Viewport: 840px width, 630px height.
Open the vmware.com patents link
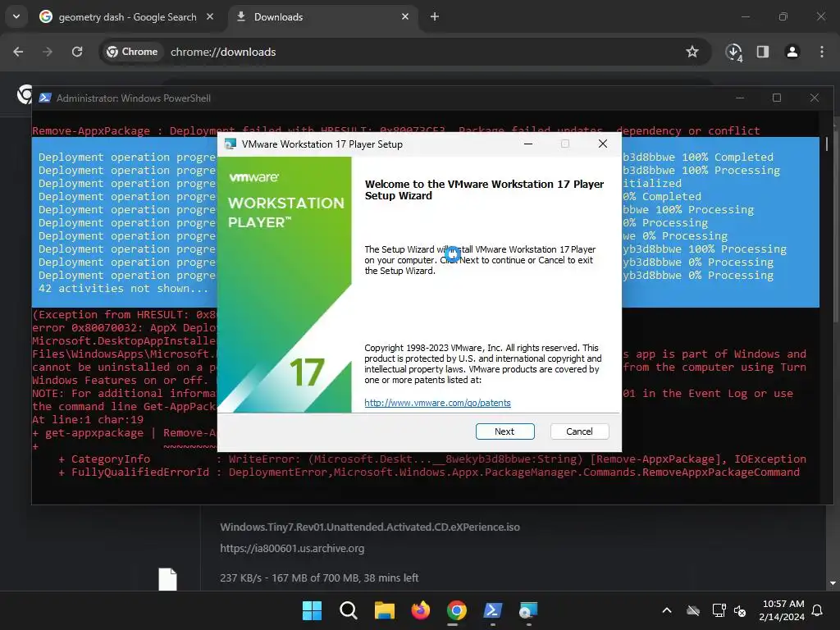(437, 403)
